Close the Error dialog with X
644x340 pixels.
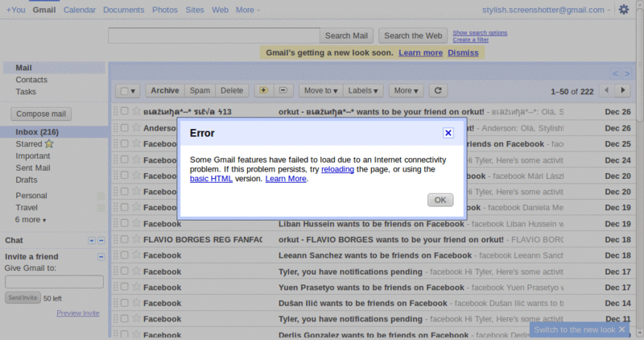point(448,133)
